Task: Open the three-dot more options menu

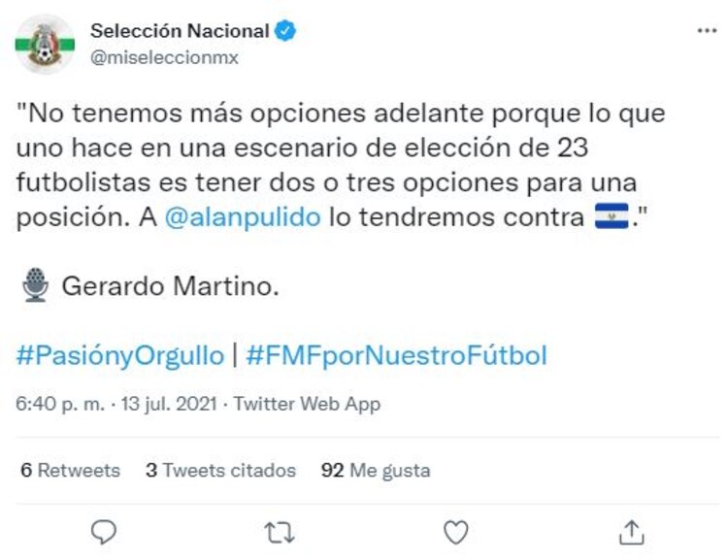Action: click(707, 31)
